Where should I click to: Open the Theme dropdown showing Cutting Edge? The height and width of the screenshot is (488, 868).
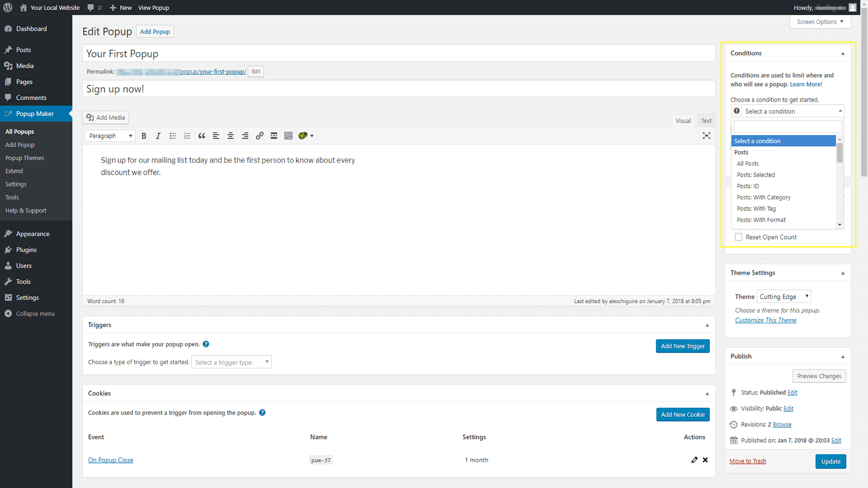click(x=784, y=296)
